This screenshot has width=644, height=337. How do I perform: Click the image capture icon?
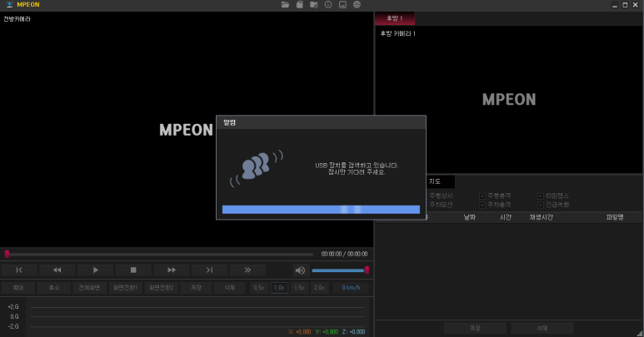pyautogui.click(x=342, y=4)
